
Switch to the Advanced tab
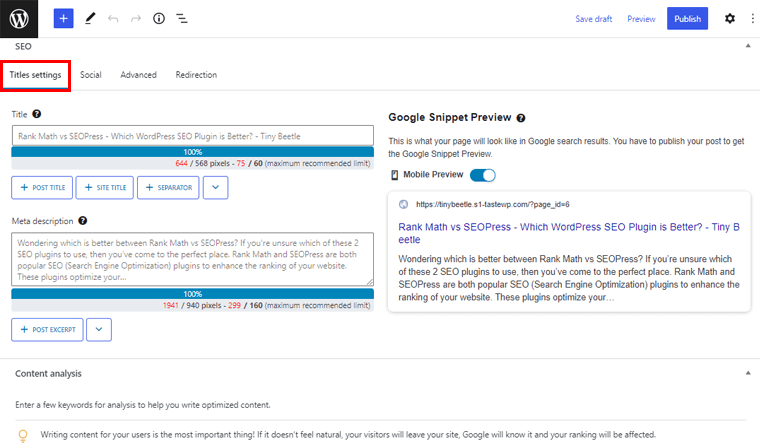pyautogui.click(x=139, y=75)
